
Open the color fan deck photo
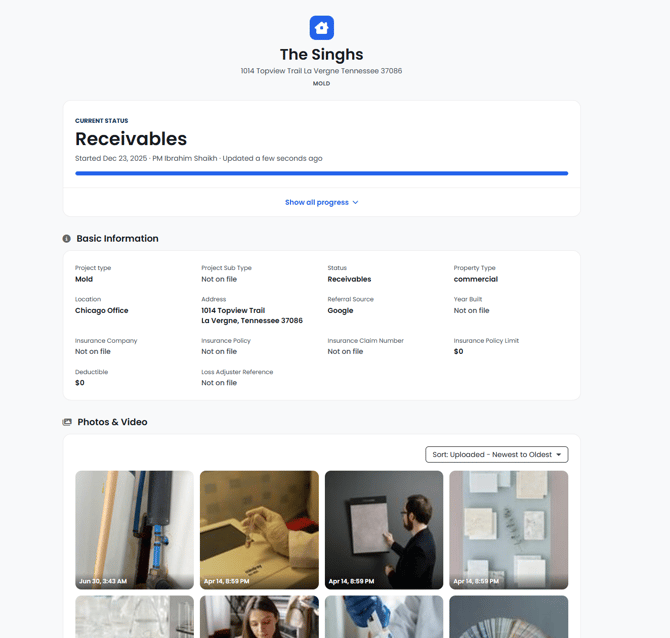tap(508, 617)
